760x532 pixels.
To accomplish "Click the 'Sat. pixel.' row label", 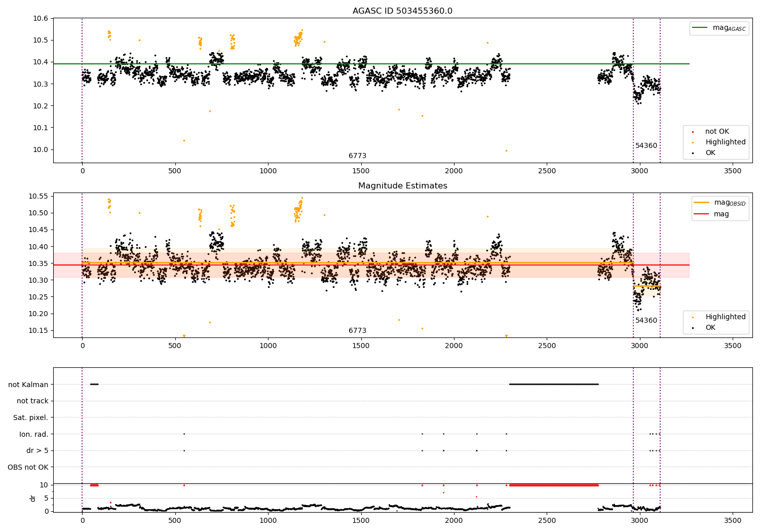I will pyautogui.click(x=31, y=418).
